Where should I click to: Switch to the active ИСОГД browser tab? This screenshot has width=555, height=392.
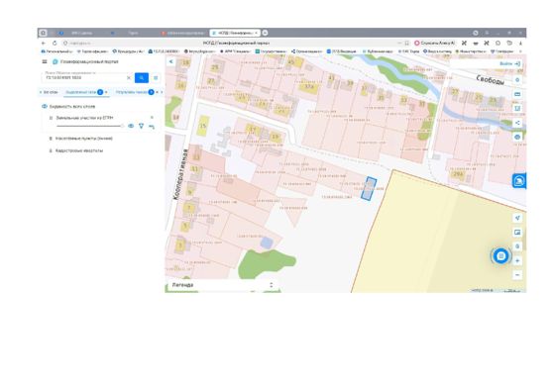(x=235, y=33)
